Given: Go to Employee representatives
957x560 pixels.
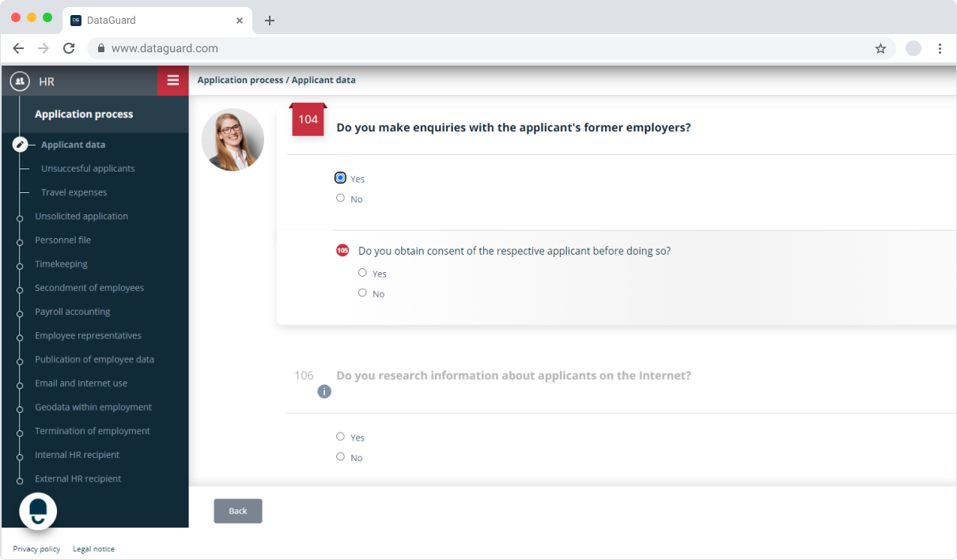Looking at the screenshot, I should [x=88, y=335].
